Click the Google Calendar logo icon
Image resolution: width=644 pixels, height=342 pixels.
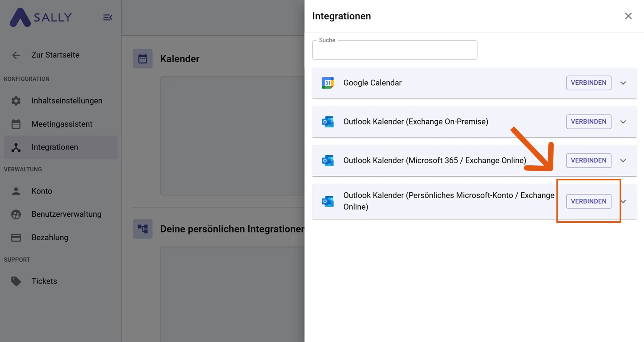pos(328,83)
